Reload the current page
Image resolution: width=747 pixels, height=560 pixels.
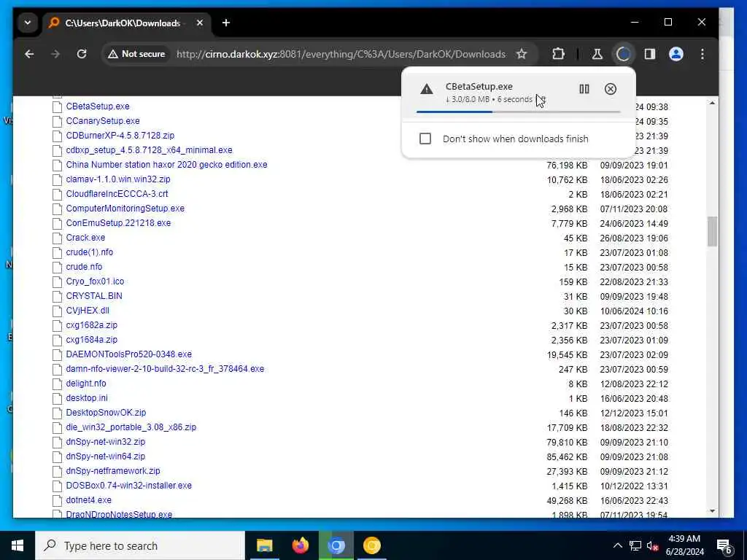click(82, 54)
